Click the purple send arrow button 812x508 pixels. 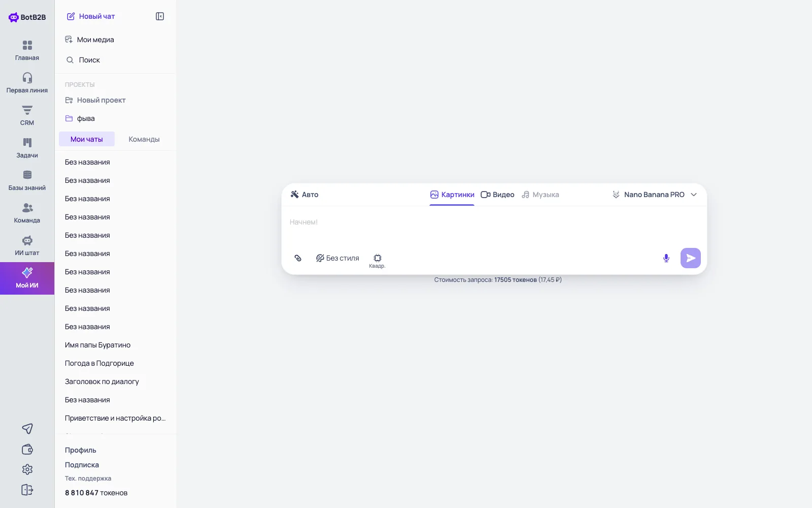pyautogui.click(x=691, y=258)
